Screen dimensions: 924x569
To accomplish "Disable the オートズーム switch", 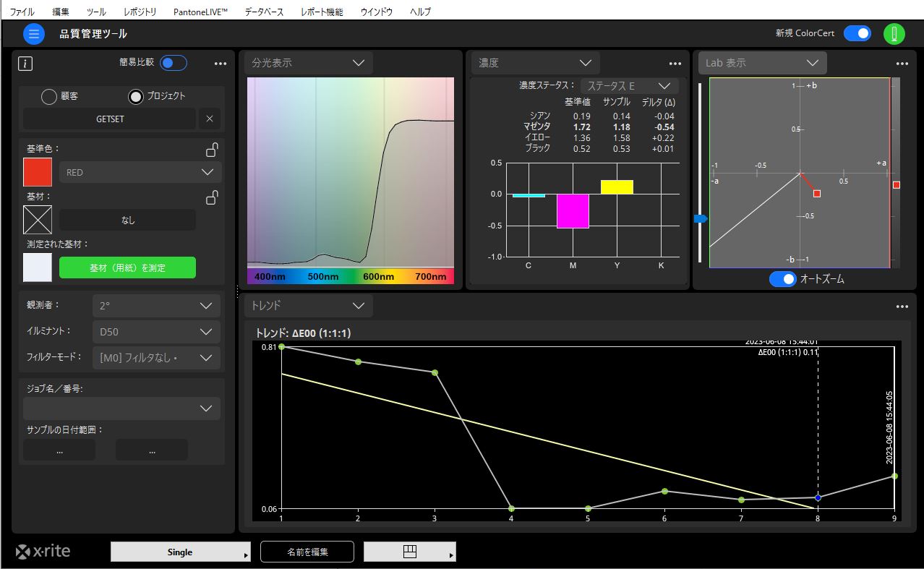I will pyautogui.click(x=782, y=279).
